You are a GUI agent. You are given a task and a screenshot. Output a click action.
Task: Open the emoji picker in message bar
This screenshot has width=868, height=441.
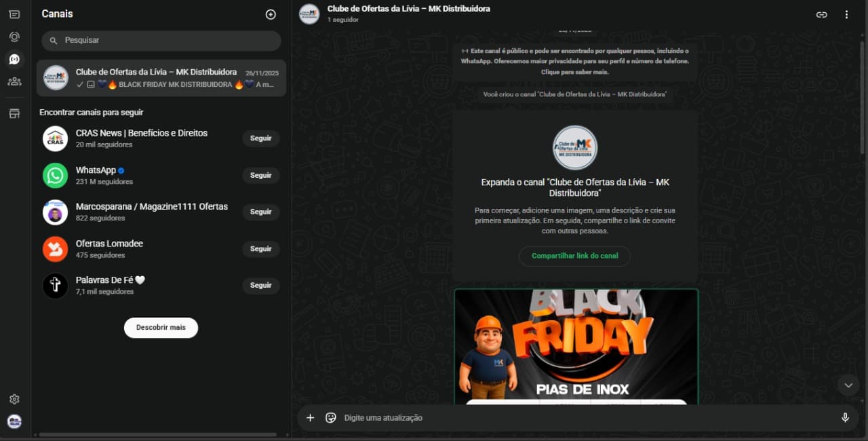coord(331,418)
